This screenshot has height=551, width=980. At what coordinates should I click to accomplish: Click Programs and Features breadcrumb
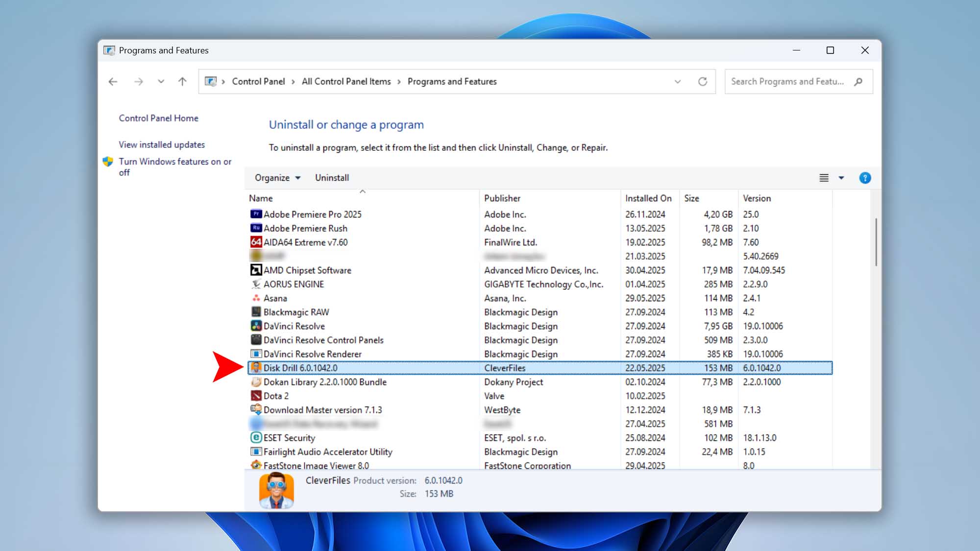click(x=452, y=81)
